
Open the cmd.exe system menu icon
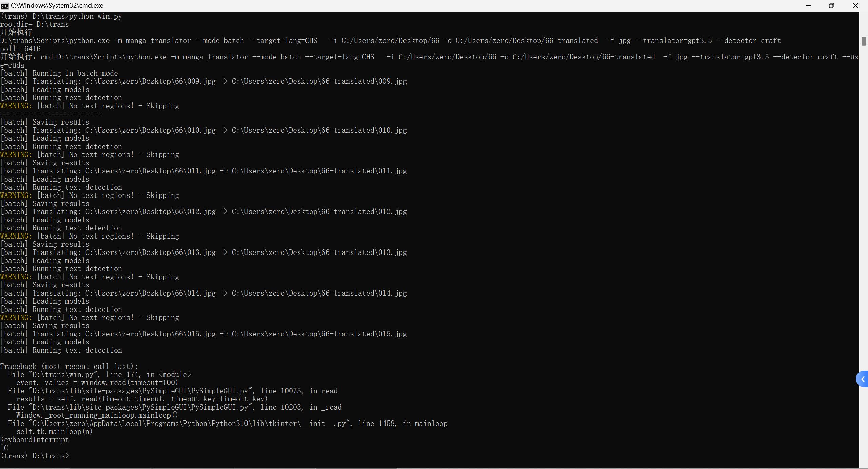point(4,5)
